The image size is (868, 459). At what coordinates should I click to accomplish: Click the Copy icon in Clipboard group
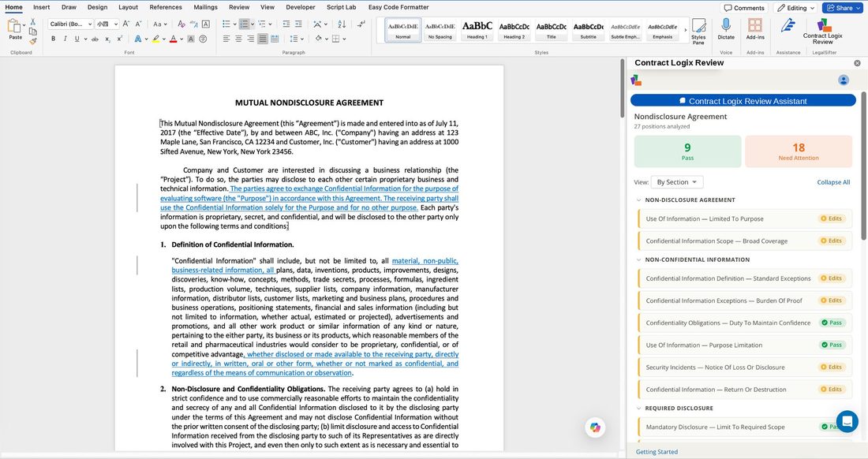(32, 32)
